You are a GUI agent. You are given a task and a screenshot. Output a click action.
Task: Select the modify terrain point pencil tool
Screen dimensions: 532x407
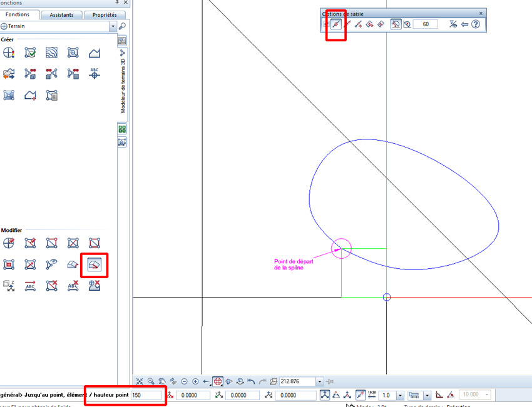pos(9,243)
